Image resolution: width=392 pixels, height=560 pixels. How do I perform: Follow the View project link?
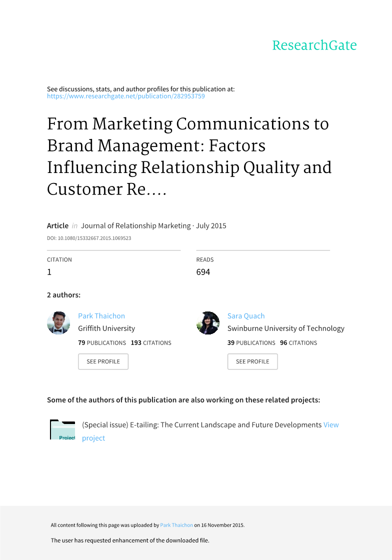click(x=330, y=425)
